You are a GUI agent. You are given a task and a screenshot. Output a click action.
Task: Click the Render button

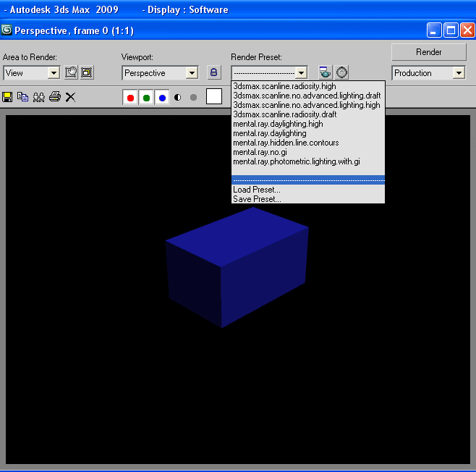(429, 52)
